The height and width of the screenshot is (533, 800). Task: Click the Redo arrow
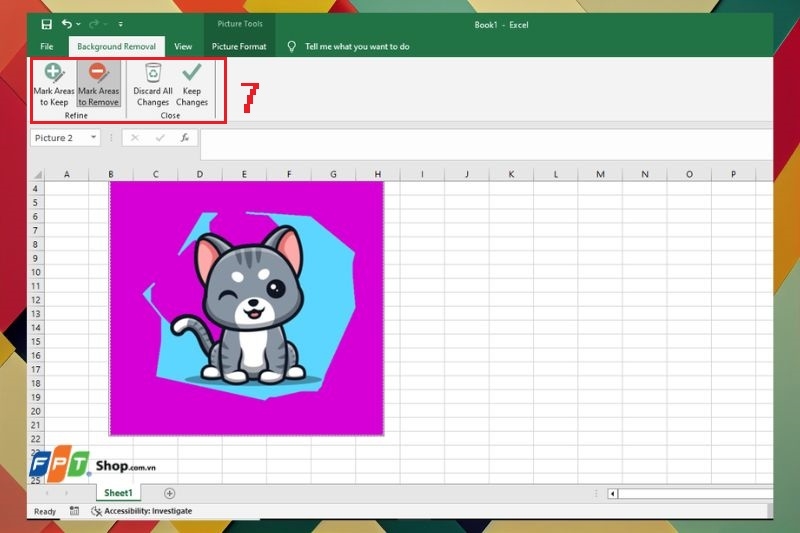[94, 24]
